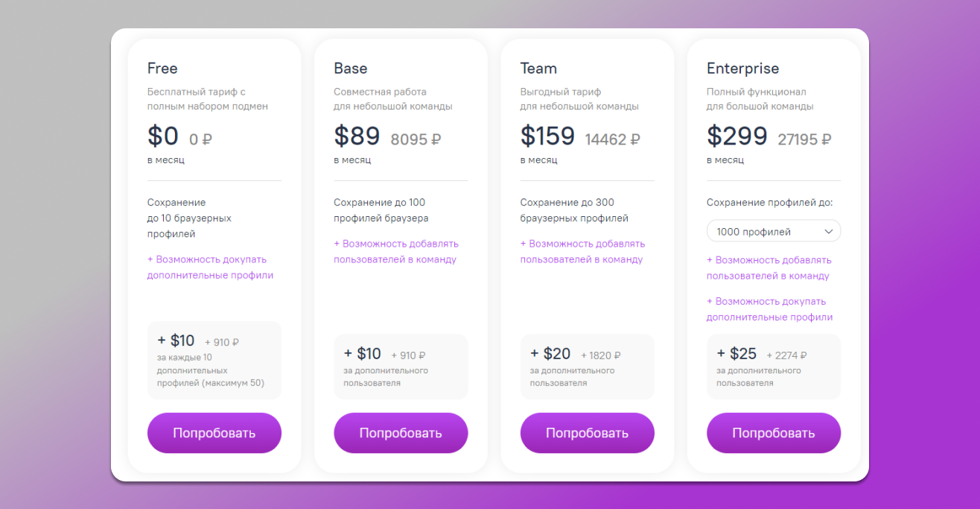Click the $89 price of the Base plan
Viewport: 980px width, 509px height.
(357, 136)
